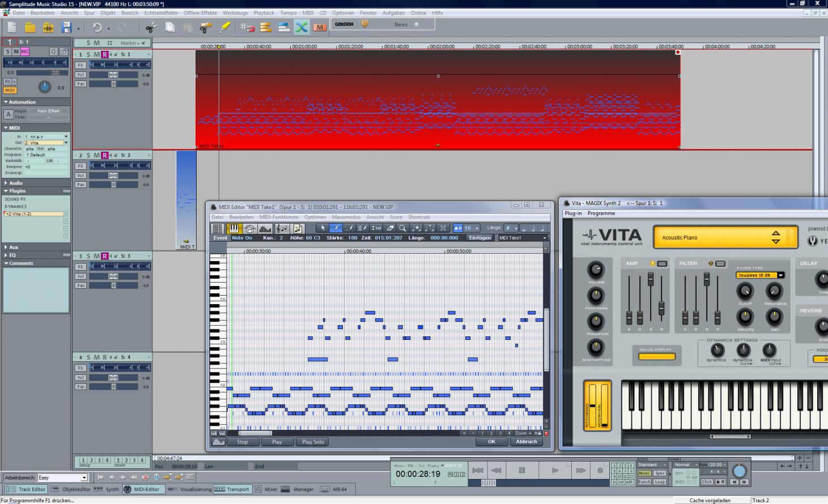
Task: Click OK in the MIDI Editor
Action: (491, 442)
